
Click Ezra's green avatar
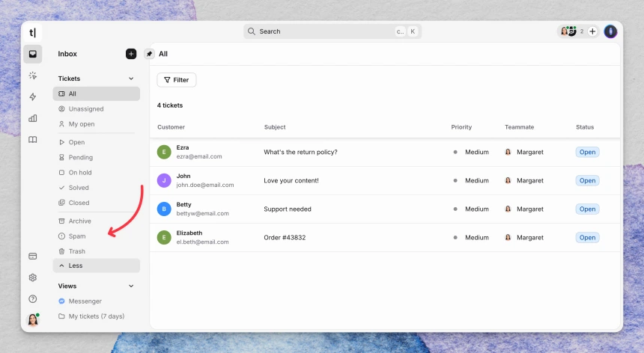point(164,152)
